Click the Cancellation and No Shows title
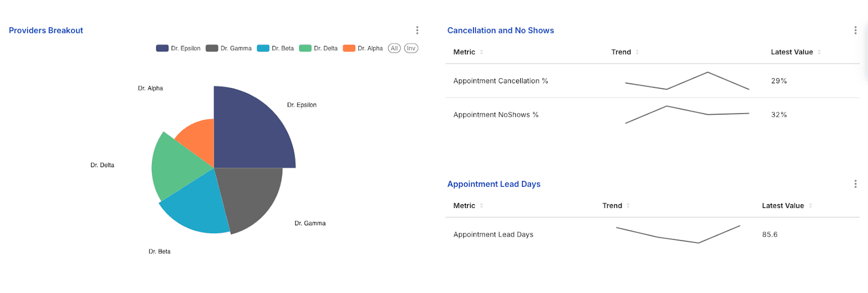 501,30
